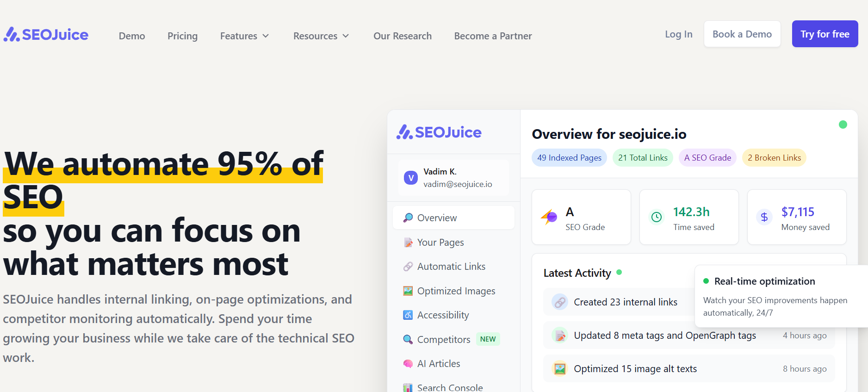
Task: Click the AI Articles brain icon
Action: [x=408, y=364]
